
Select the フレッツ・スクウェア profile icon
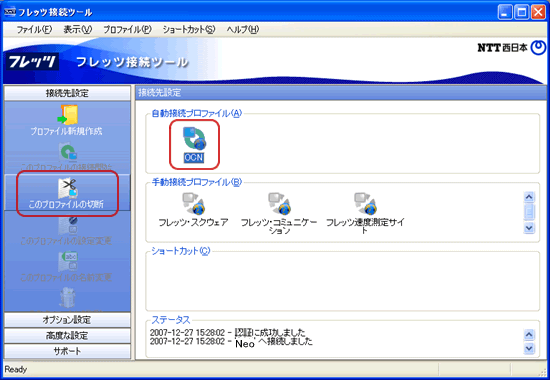point(193,204)
